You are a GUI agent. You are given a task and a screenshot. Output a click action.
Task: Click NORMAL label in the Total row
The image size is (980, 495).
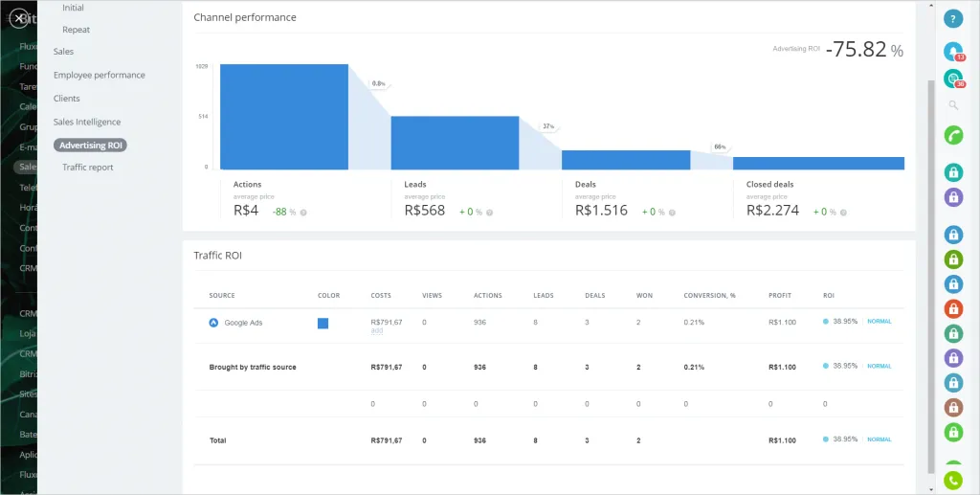tap(880, 439)
